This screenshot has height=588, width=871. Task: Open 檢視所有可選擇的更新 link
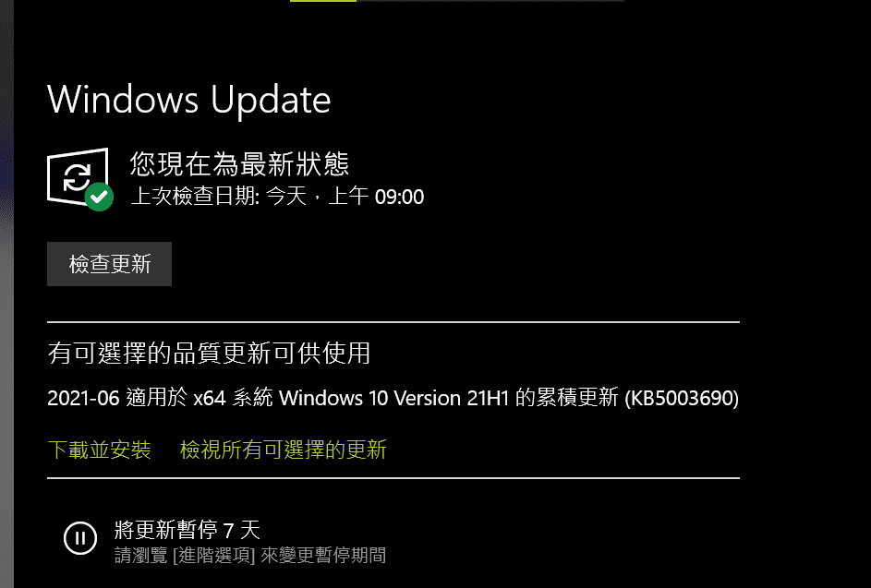coord(284,450)
